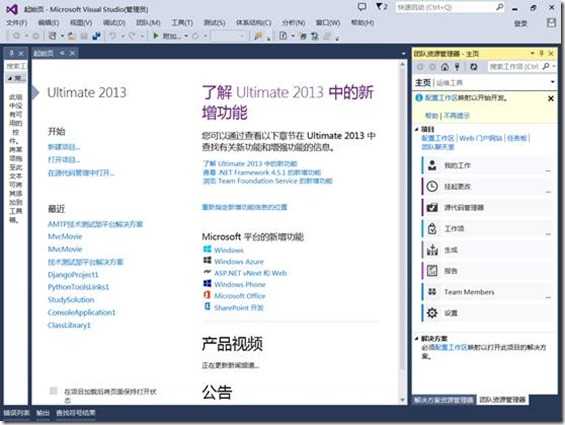This screenshot has height=425, width=565.
Task: Collapse the 解决方案 section in Team Explorer
Action: tap(417, 338)
